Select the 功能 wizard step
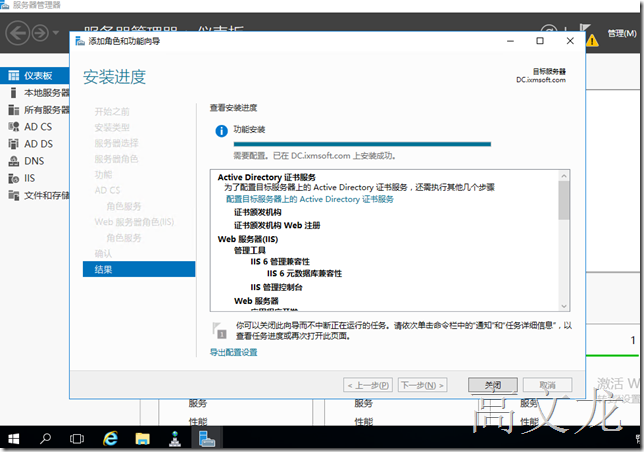 tap(103, 174)
